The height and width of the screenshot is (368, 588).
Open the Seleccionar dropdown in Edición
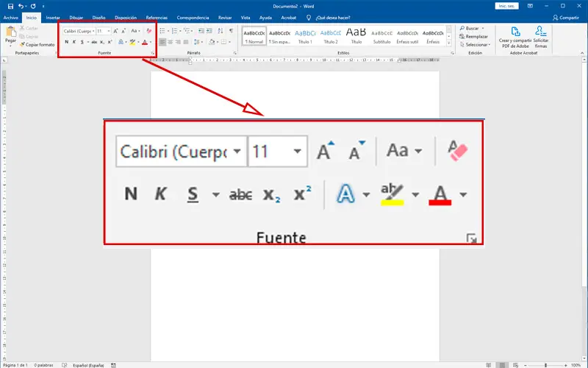(x=478, y=45)
